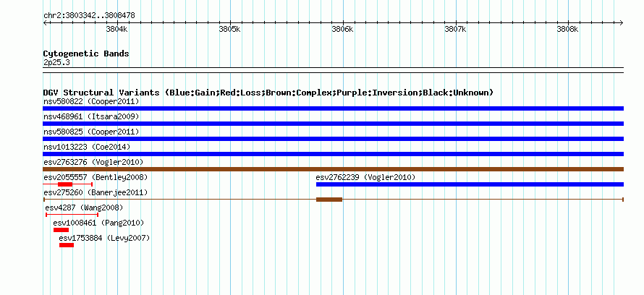Click the Cytogenetic Bands track title
This screenshot has width=644, height=295.
coord(86,54)
